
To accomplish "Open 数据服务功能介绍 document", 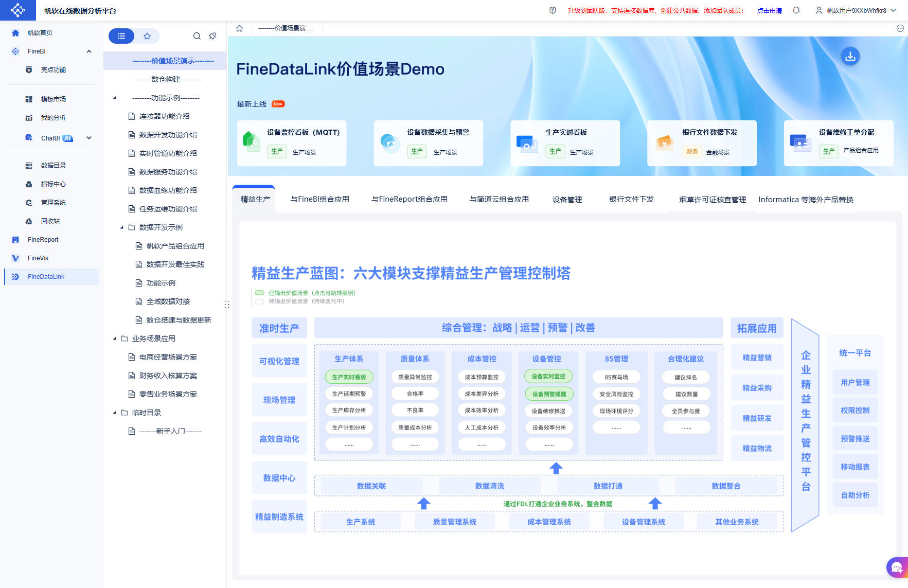I will [168, 172].
